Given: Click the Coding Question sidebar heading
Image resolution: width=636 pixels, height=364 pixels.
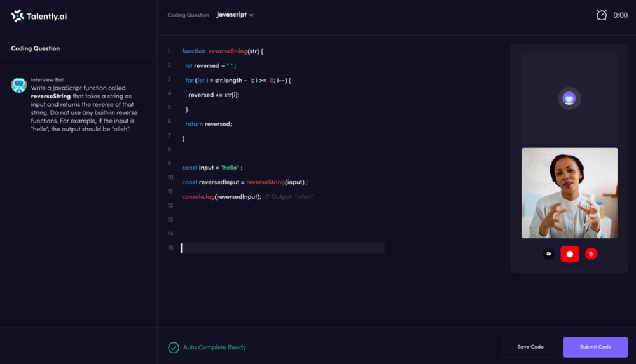Looking at the screenshot, I should coord(35,48).
